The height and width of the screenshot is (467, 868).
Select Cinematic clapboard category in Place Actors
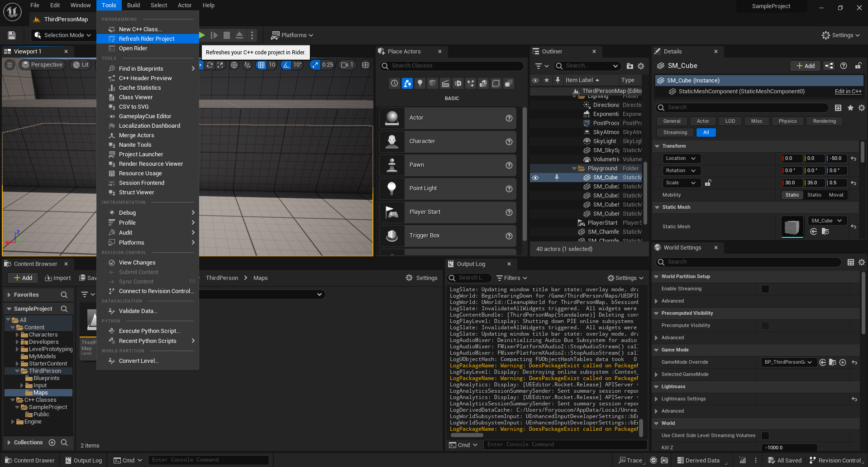[x=445, y=83]
